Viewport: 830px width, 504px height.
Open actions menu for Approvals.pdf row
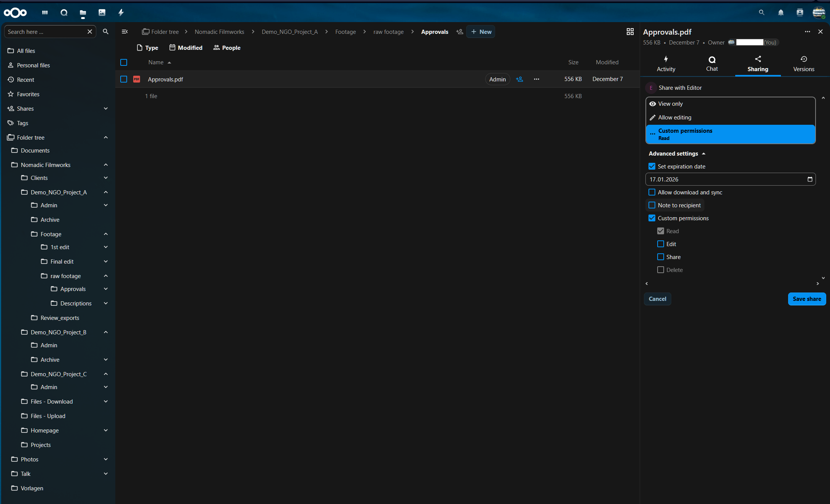point(536,79)
